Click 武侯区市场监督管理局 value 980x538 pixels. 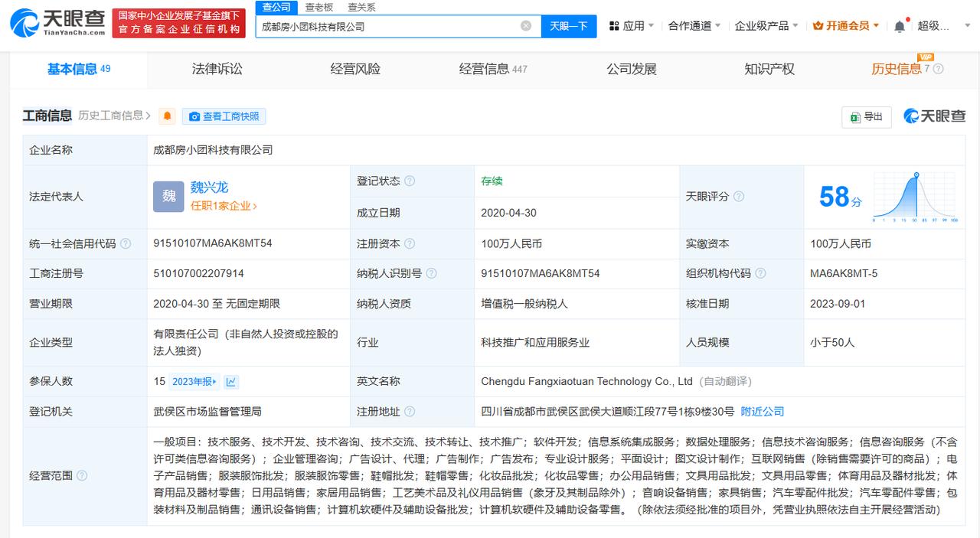(x=207, y=412)
